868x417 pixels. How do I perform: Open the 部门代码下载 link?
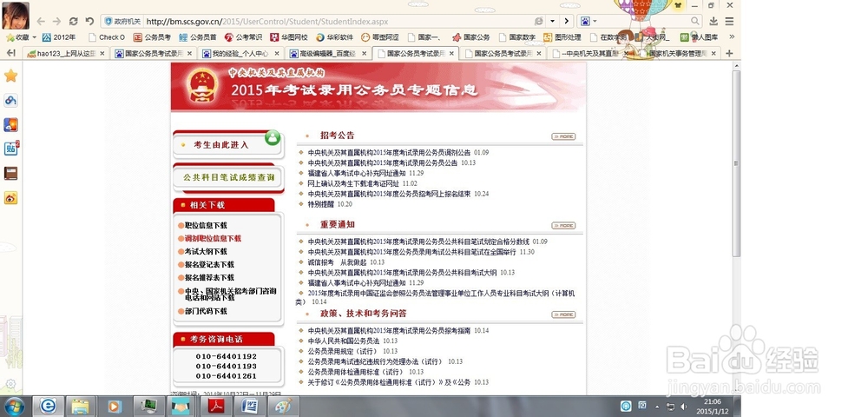coord(206,311)
